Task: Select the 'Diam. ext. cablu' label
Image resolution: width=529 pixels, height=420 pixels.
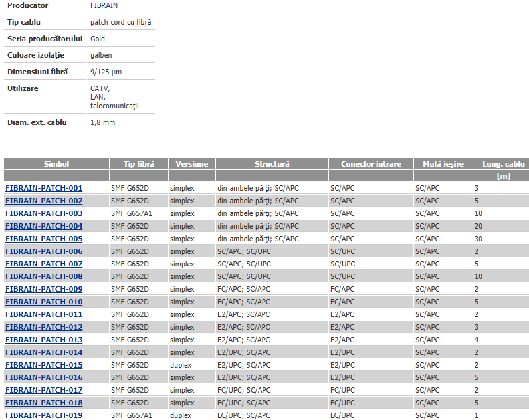Action: [x=37, y=122]
